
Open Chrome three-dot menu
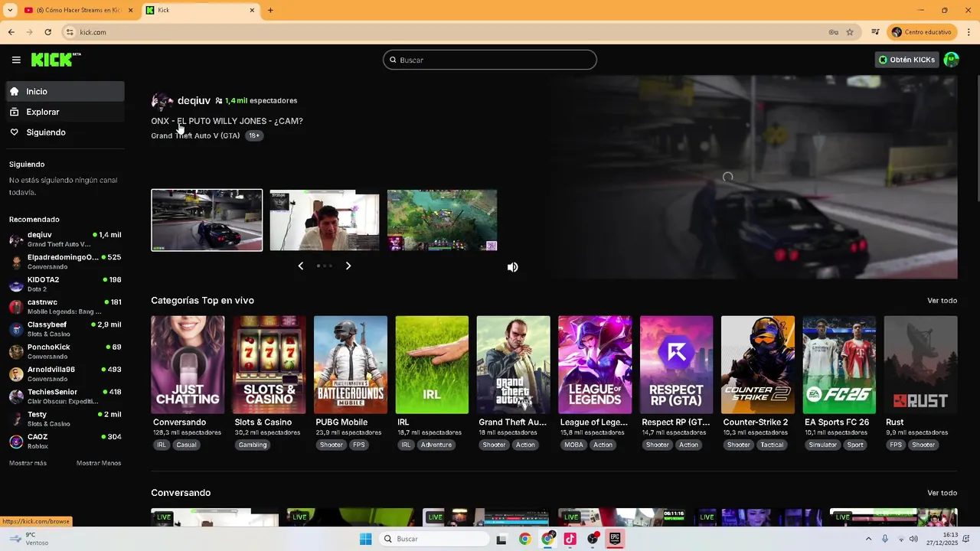point(969,32)
